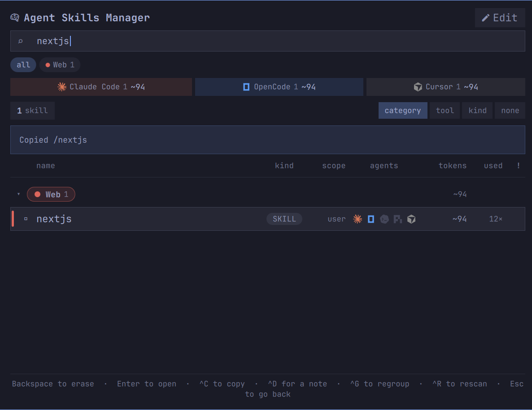Click the pencil Edit button
The height and width of the screenshot is (410, 532).
pos(500,17)
